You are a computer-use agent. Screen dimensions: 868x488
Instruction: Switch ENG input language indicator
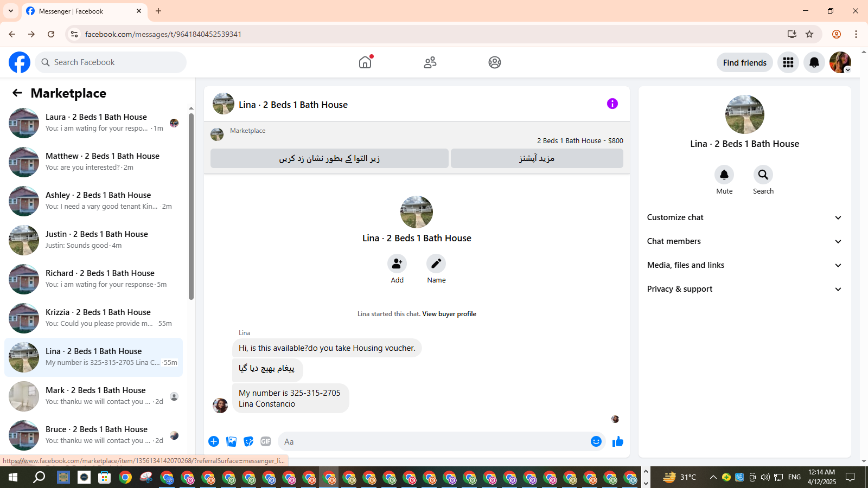[794, 477]
